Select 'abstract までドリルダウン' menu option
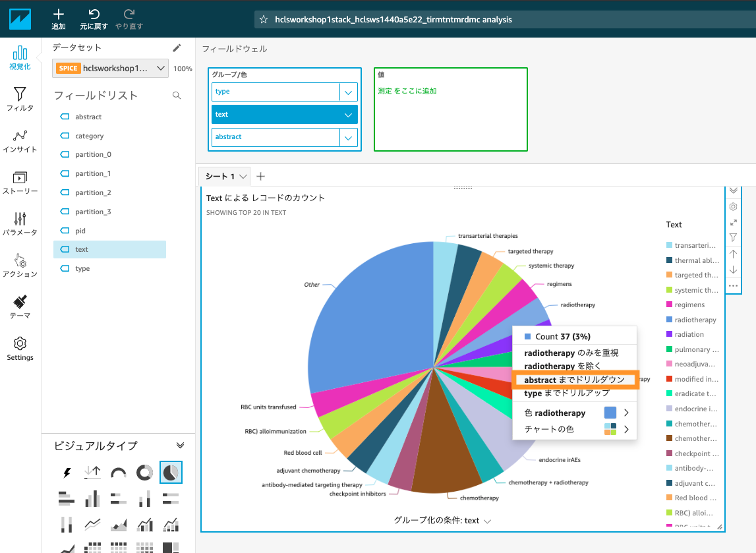The image size is (756, 553). 575,380
